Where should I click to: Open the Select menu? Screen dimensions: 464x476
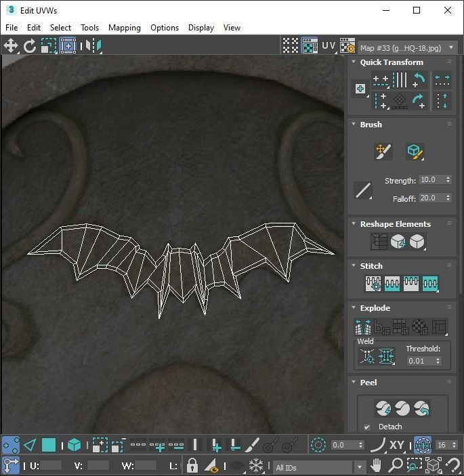[60, 28]
